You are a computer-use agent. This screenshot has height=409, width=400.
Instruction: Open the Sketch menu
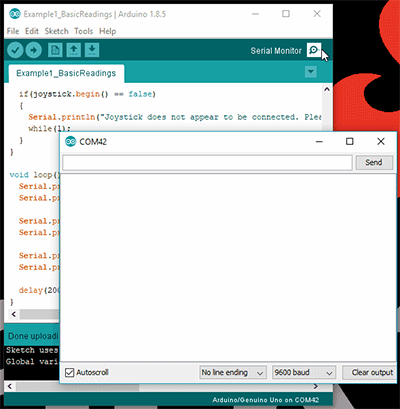[x=56, y=31]
